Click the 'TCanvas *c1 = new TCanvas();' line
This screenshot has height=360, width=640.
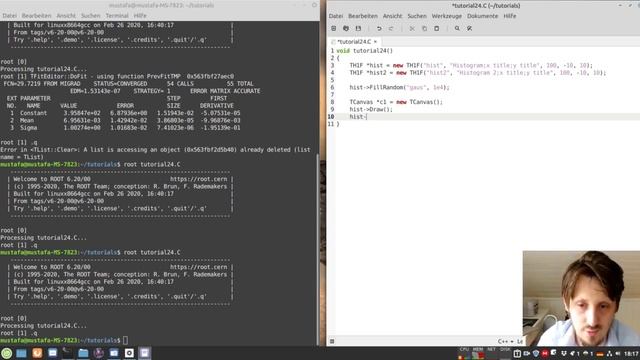(x=396, y=102)
